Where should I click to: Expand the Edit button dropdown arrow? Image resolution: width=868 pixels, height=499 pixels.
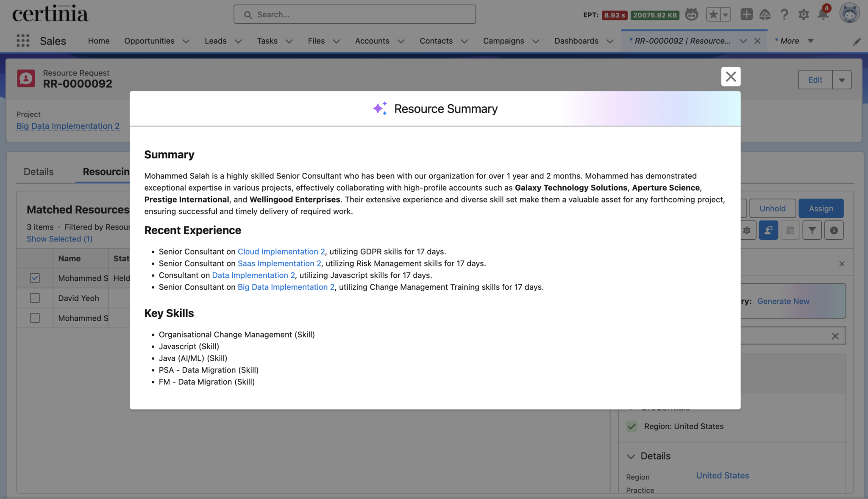pyautogui.click(x=842, y=79)
